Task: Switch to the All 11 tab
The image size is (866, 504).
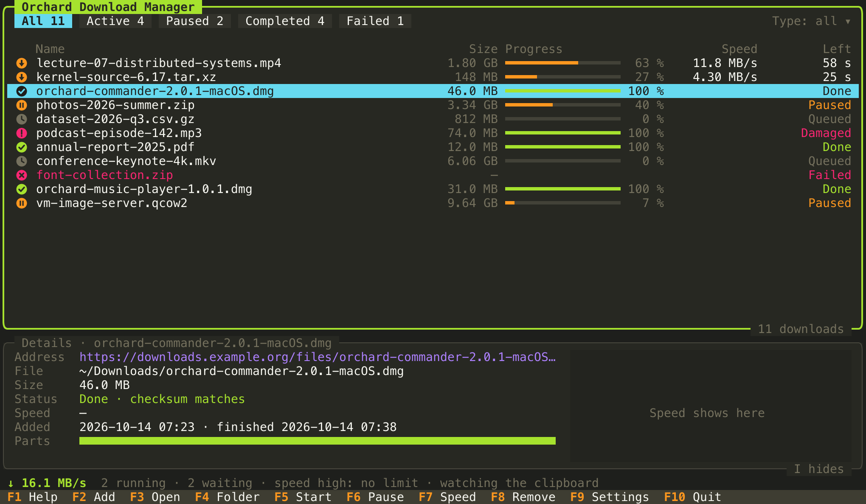Action: (x=43, y=21)
